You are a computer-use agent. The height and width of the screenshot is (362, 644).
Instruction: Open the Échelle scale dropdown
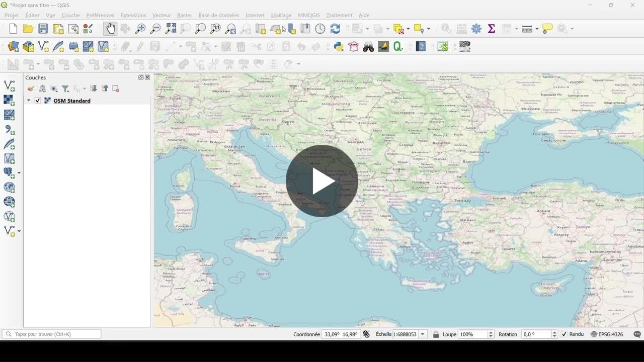tap(423, 334)
